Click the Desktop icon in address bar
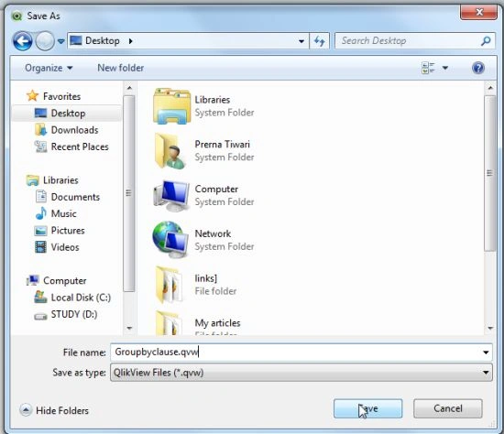504x434 pixels. click(76, 40)
